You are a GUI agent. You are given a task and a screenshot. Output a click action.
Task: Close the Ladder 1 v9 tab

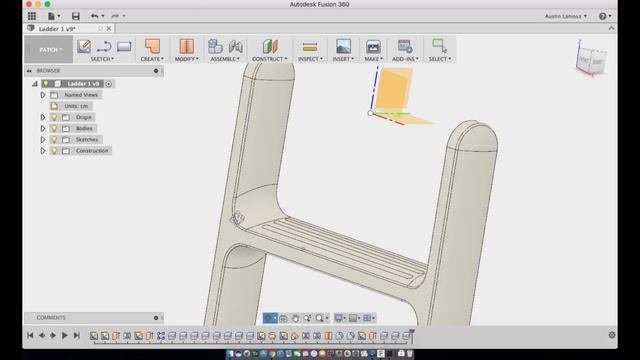coord(109,29)
